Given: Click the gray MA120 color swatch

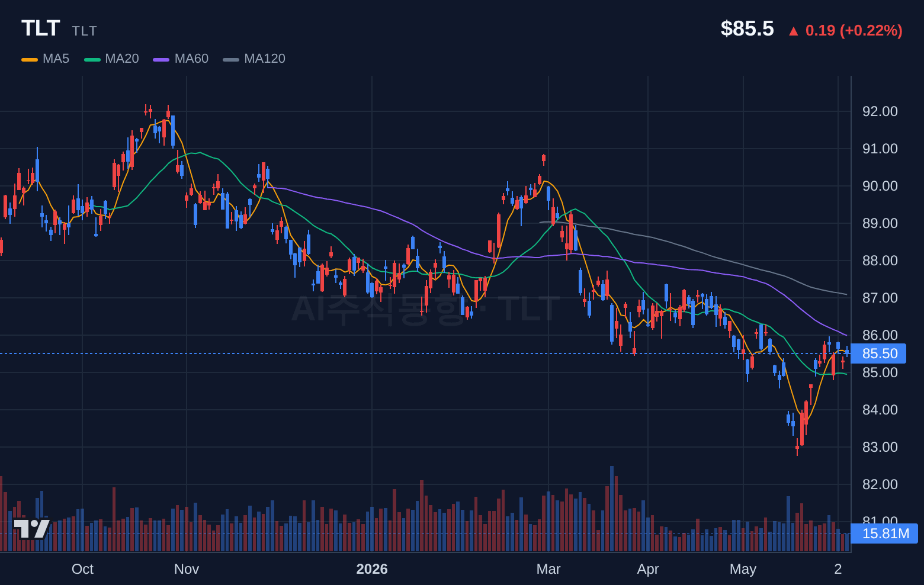Looking at the screenshot, I should (x=231, y=59).
